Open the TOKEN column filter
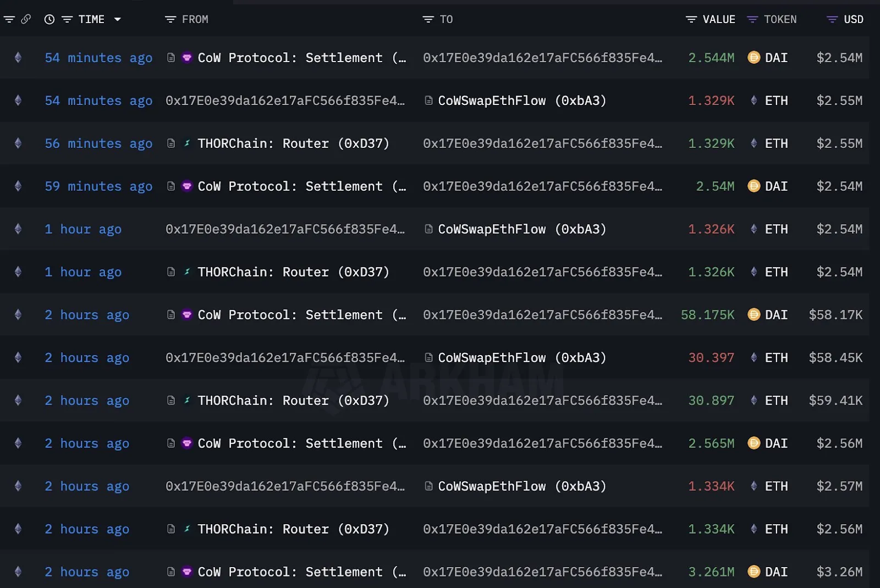 (752, 19)
